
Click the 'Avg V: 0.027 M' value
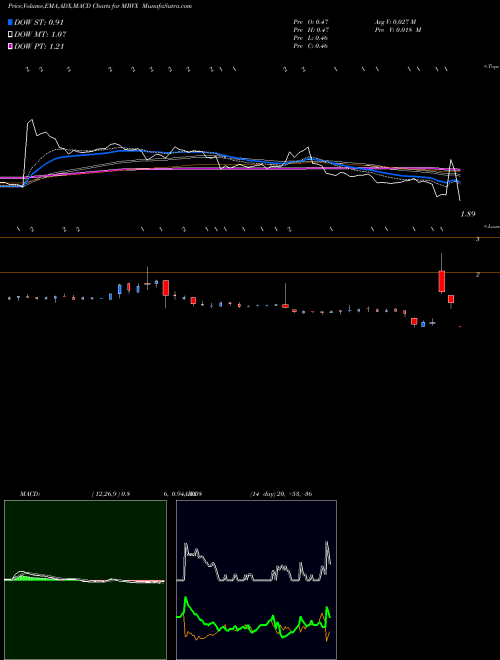tap(395, 22)
